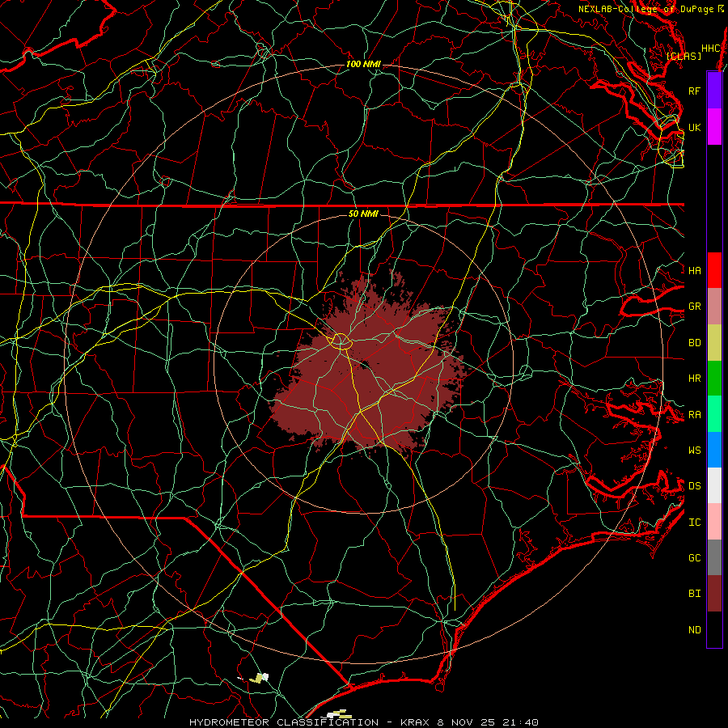This screenshot has width=728, height=728.
Task: Click the HHC product code label
Action: [711, 49]
